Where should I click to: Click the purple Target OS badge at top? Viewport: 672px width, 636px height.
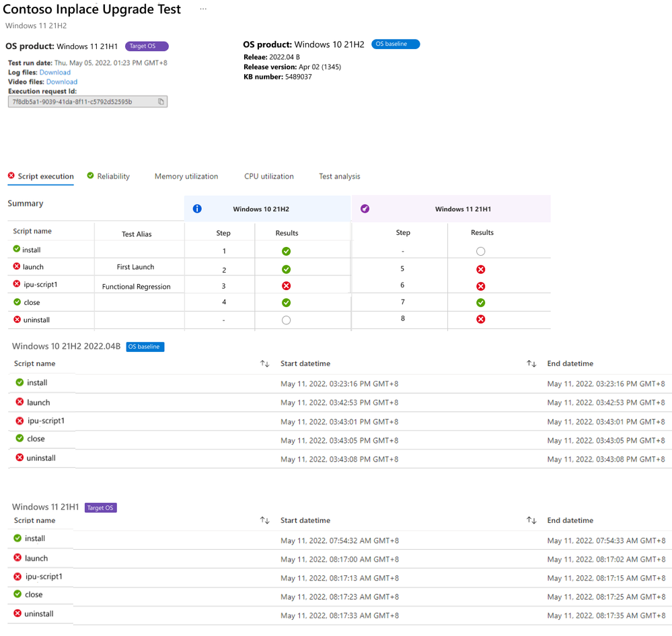147,46
